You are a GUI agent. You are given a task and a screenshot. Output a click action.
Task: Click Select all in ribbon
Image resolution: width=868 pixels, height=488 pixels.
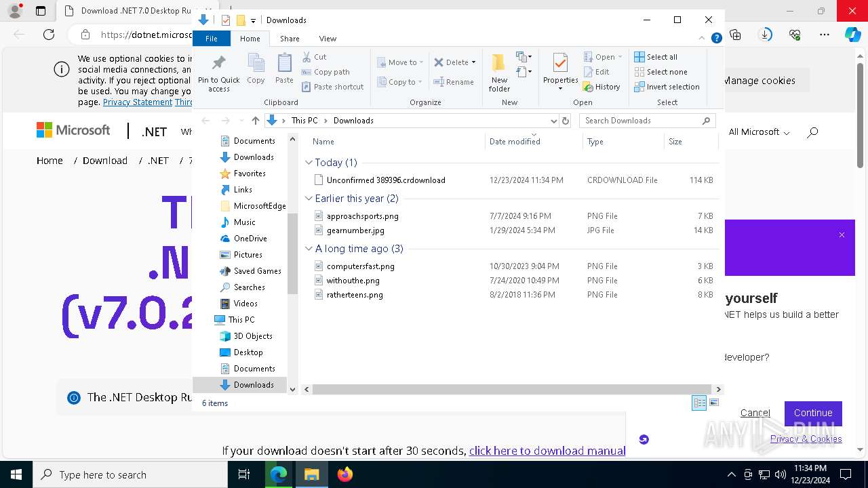(x=656, y=57)
